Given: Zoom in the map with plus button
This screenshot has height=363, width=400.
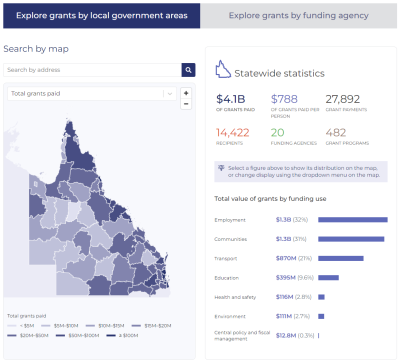Looking at the screenshot, I should click(186, 93).
